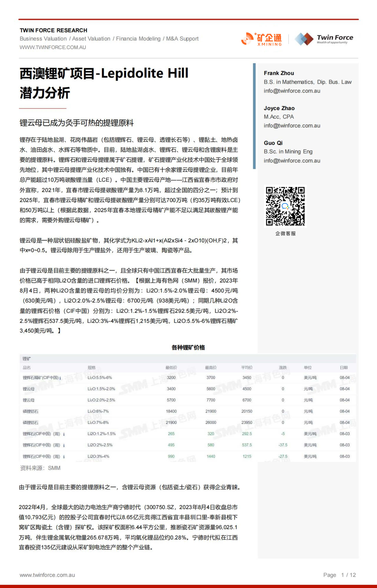Click the XMining 矿企通 logo
This screenshot has width=377, height=588.
262,39
